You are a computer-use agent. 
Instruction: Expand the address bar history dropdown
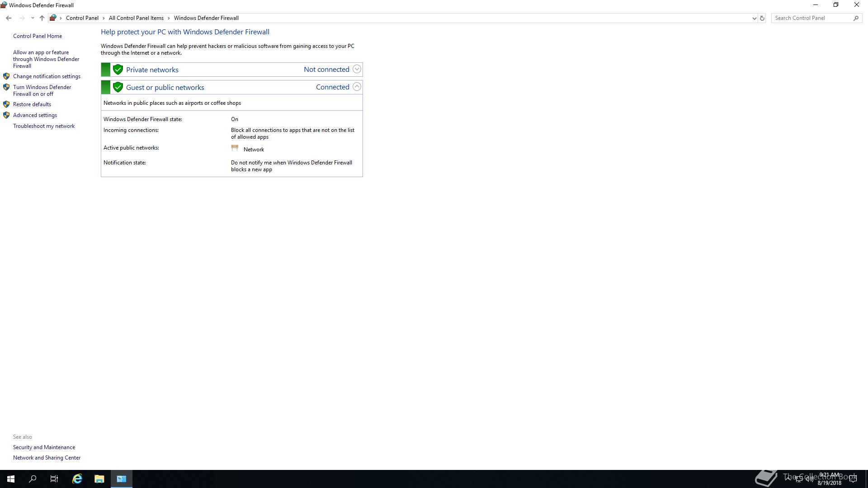[x=754, y=18]
